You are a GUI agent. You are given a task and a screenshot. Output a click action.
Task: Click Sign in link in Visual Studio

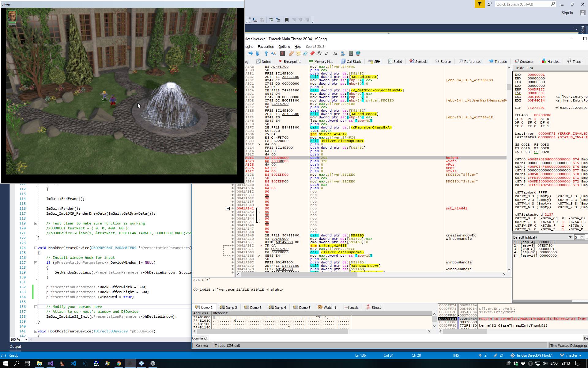coord(567,13)
